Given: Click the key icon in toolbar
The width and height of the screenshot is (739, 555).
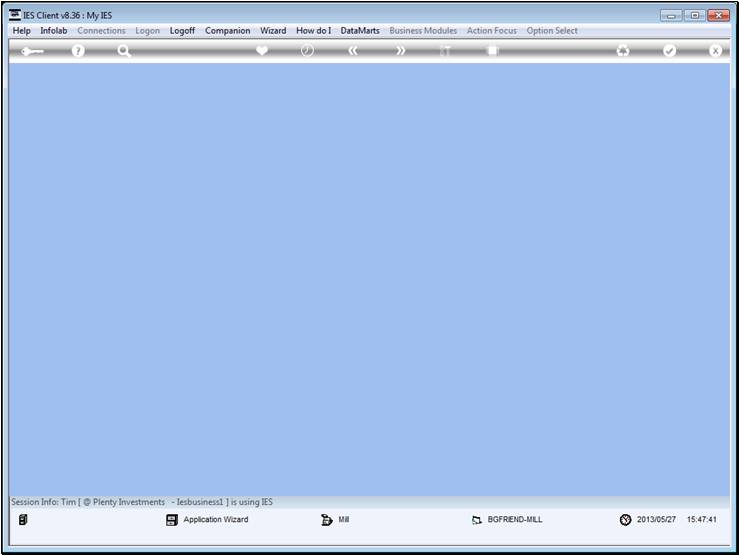Looking at the screenshot, I should (32, 51).
